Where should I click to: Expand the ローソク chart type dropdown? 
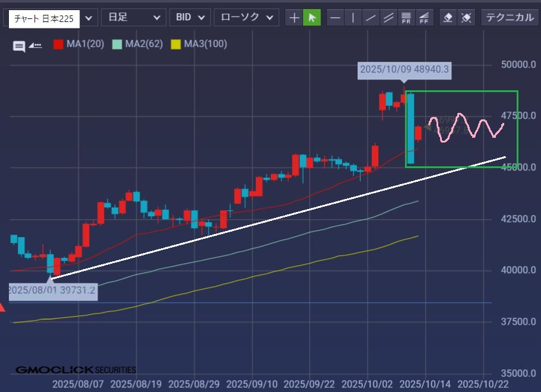[x=246, y=18]
